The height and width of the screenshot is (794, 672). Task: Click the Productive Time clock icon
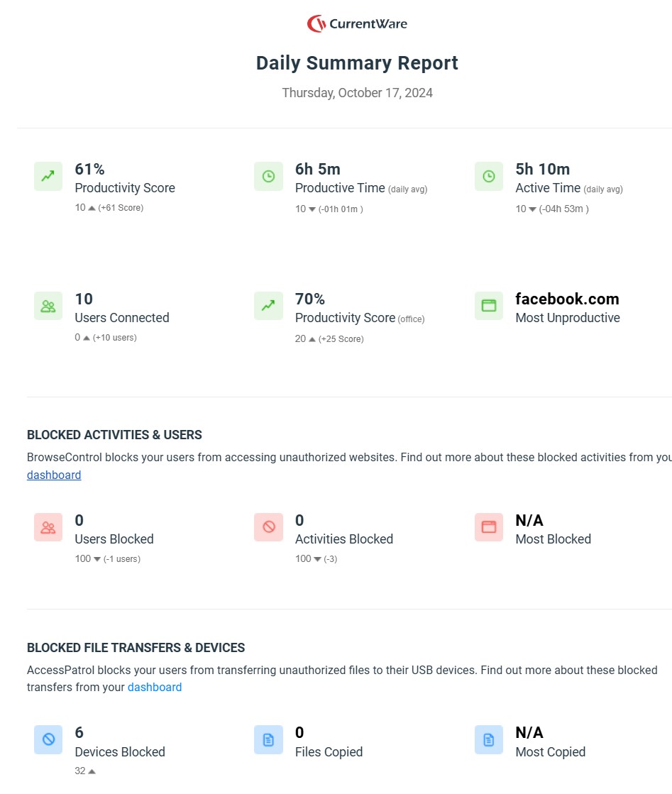268,176
